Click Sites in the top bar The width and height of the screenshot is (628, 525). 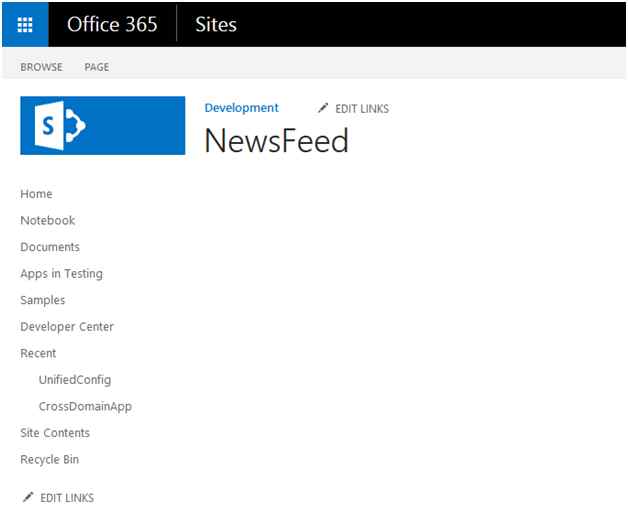216,24
